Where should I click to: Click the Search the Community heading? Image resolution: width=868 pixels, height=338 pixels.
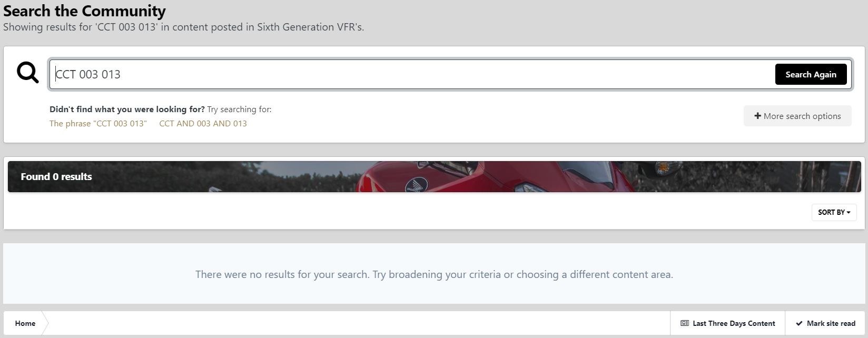point(84,11)
